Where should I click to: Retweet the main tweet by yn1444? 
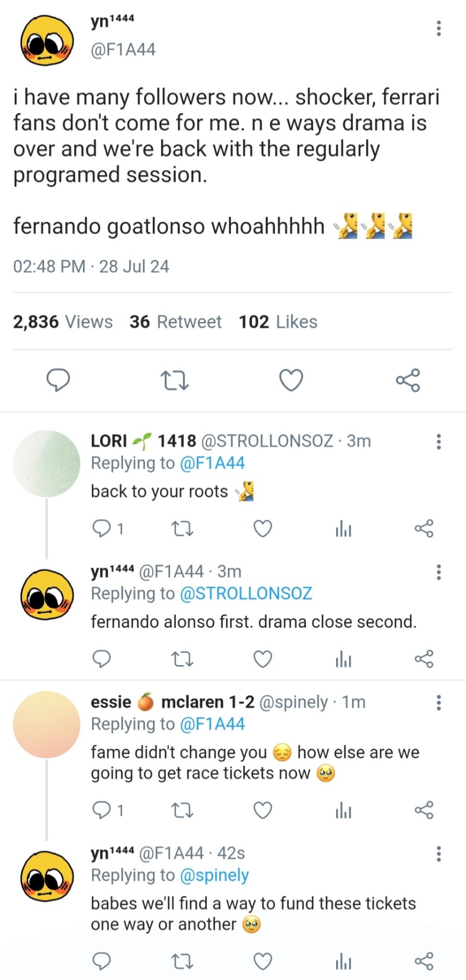pos(175,380)
